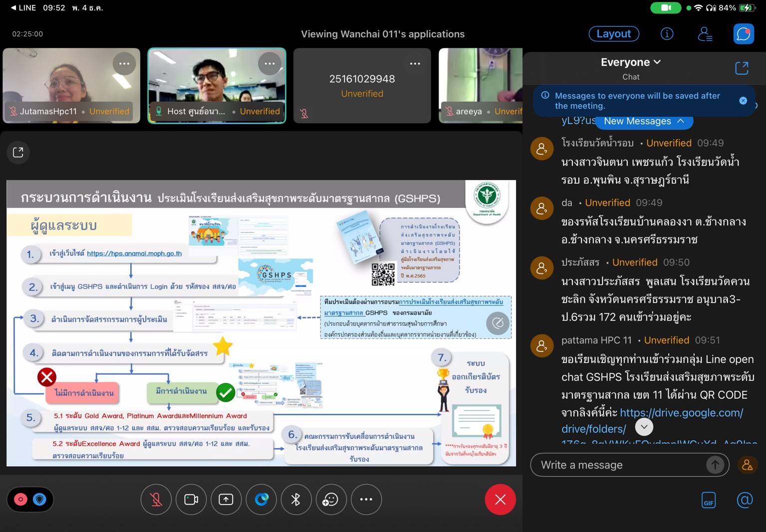
Task: Pop out the chat panel
Action: [742, 68]
